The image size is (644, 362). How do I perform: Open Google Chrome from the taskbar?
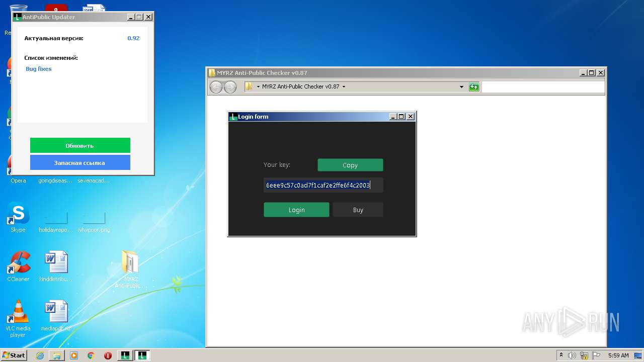point(91,355)
